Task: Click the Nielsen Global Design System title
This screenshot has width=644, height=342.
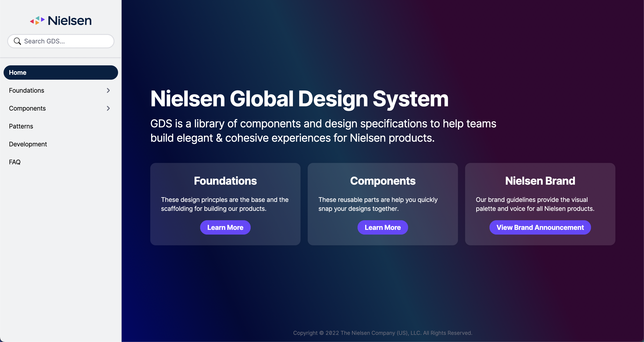Action: tap(299, 99)
